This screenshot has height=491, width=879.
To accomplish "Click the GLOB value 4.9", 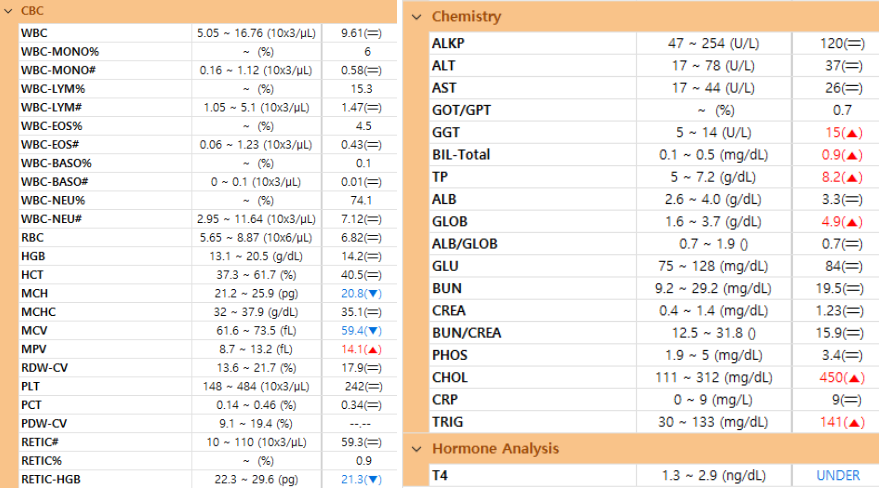I will [x=831, y=222].
